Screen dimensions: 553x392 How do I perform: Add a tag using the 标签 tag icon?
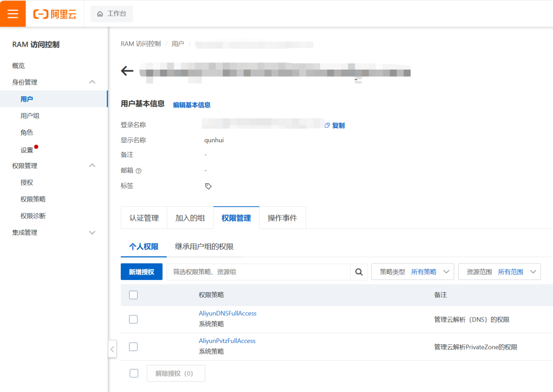pyautogui.click(x=208, y=186)
